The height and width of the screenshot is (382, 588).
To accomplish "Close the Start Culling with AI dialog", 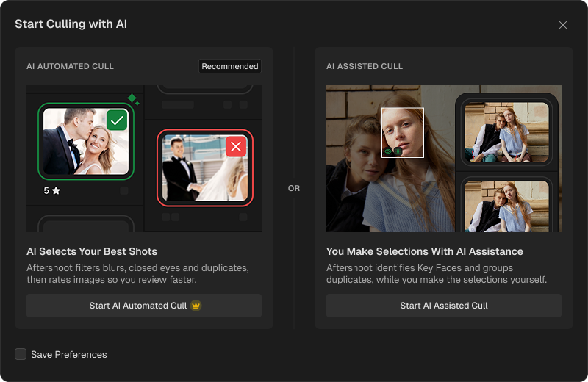I will click(562, 25).
